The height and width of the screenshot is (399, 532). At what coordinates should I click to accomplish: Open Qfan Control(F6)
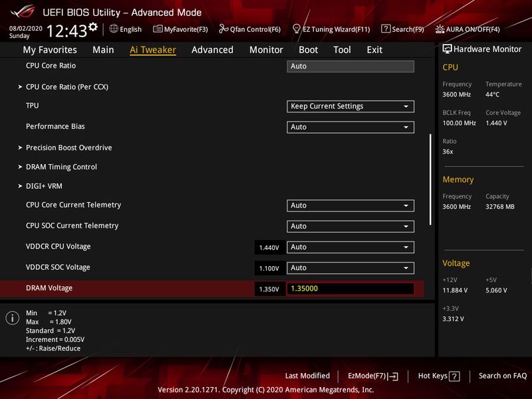[x=250, y=29]
